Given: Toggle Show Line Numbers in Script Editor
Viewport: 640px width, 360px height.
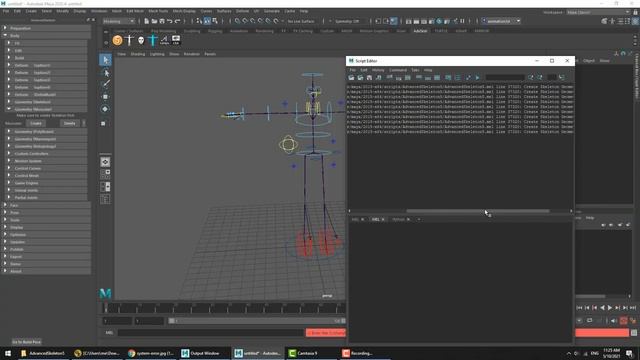Looking at the screenshot, I should pos(458,78).
